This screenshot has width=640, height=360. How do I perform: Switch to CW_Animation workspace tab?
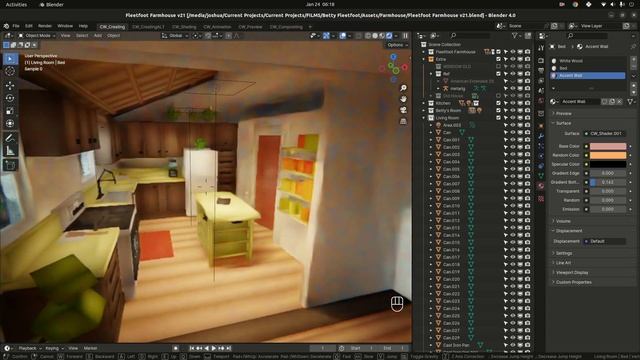point(217,27)
